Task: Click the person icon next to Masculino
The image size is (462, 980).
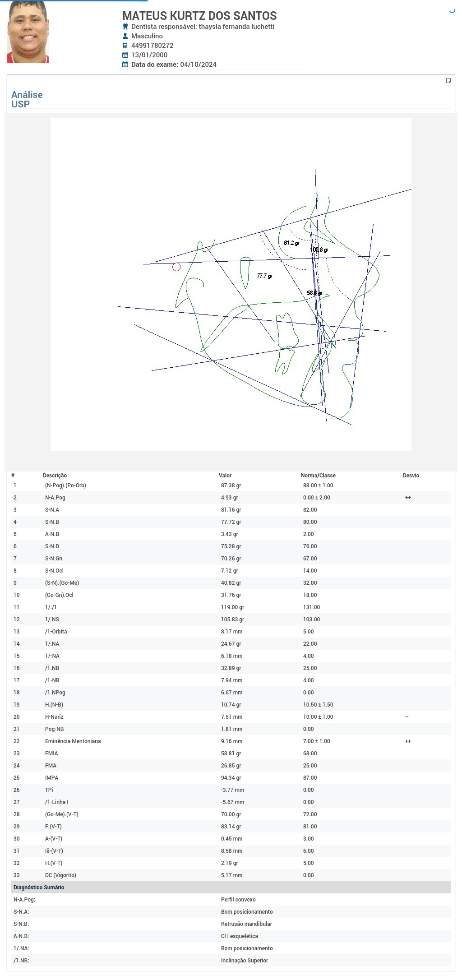Action: click(x=125, y=36)
